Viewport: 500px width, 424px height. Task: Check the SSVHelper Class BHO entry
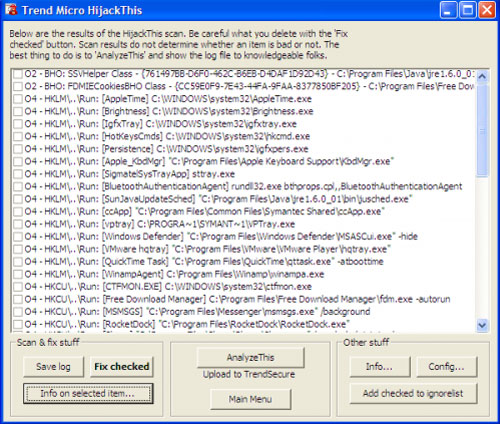tap(18, 74)
